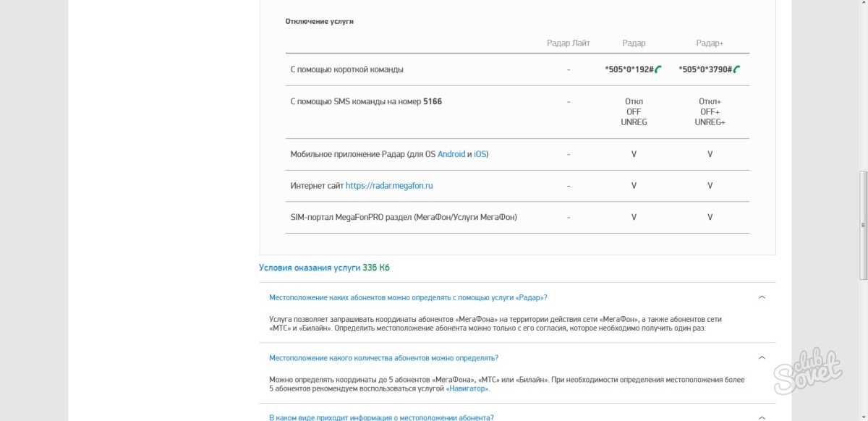The width and height of the screenshot is (868, 421).
Task: Open the Android app link
Action: (x=451, y=154)
